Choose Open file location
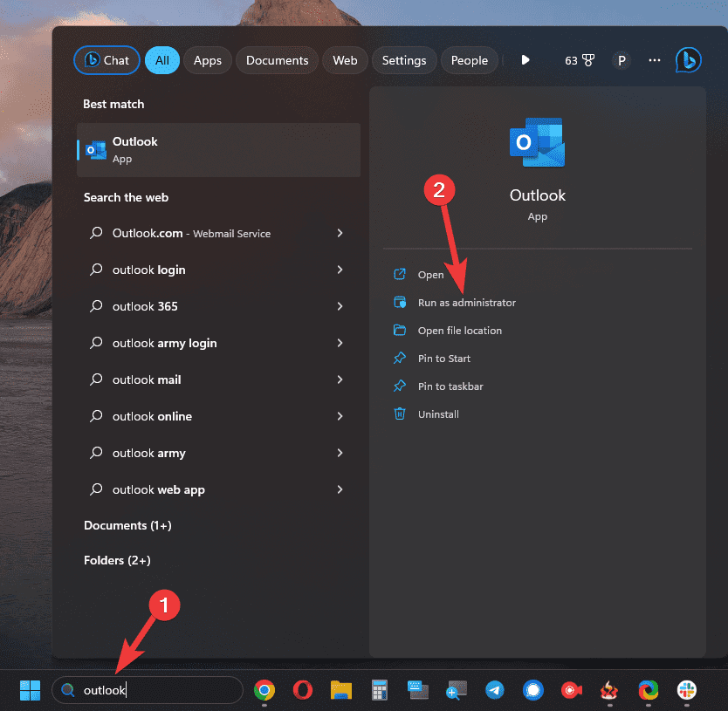Screen dimensions: 728x711 pyautogui.click(x=460, y=331)
